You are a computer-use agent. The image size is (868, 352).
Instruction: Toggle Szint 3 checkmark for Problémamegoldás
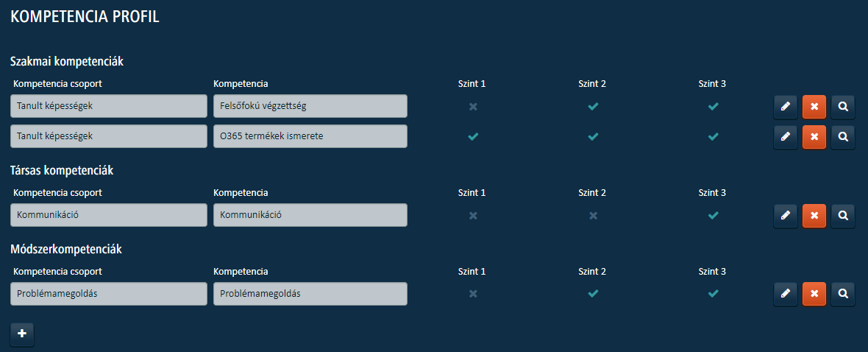tap(713, 294)
